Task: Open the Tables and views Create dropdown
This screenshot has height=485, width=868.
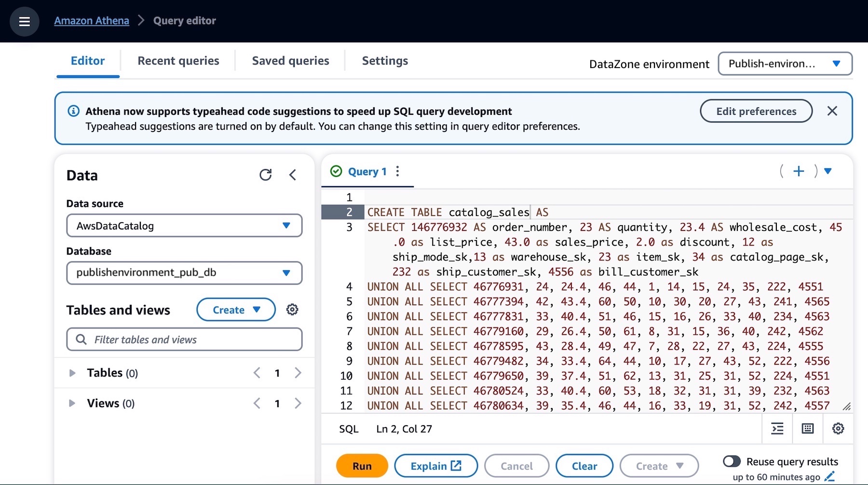Action: (236, 310)
